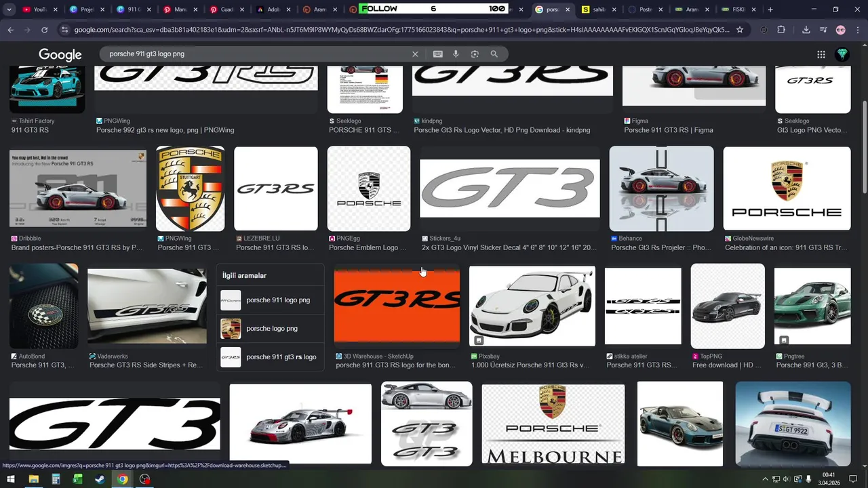Click the address bar URL
The width and height of the screenshot is (868, 488).
401,30
